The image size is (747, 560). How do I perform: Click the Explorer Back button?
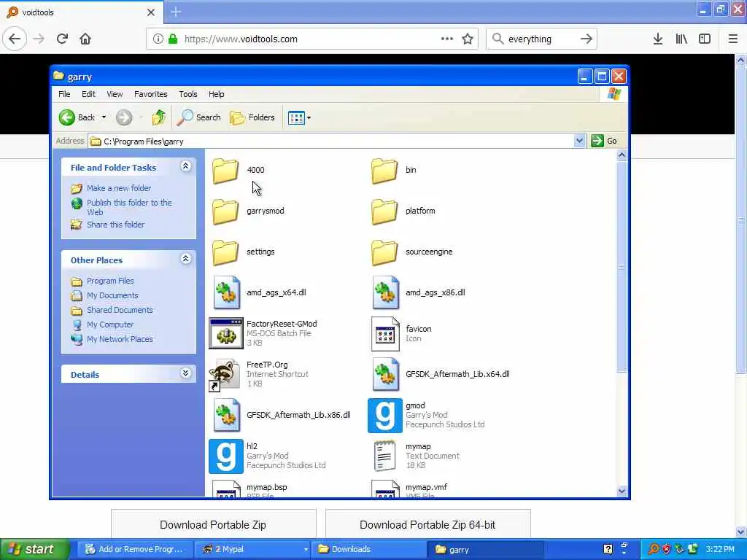click(77, 117)
